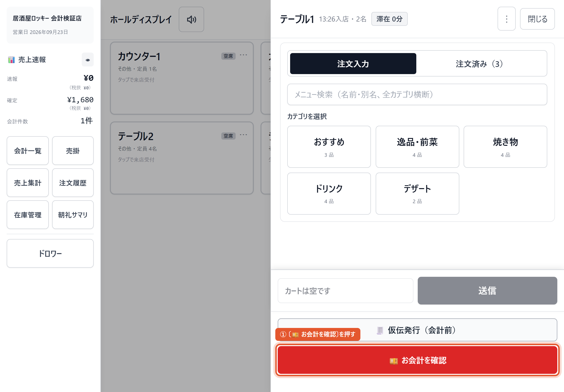The image size is (564, 392).
Task: Open the ドロワー button
Action: [50, 253]
